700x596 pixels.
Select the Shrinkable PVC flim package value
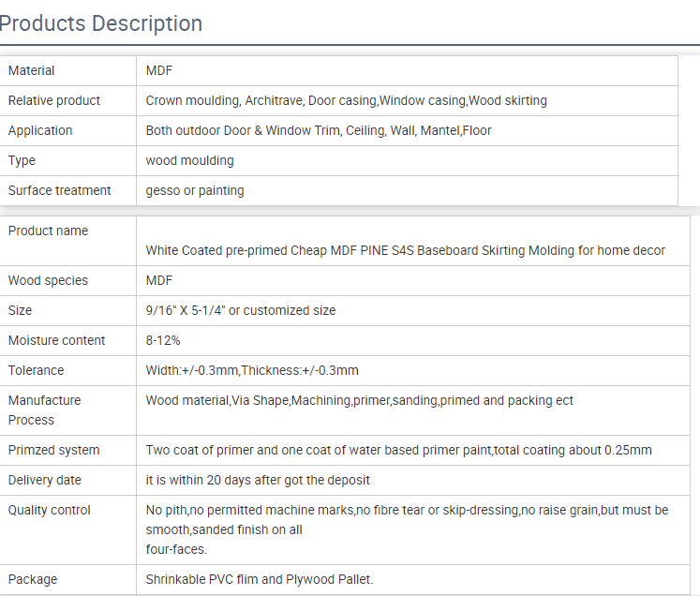[260, 579]
